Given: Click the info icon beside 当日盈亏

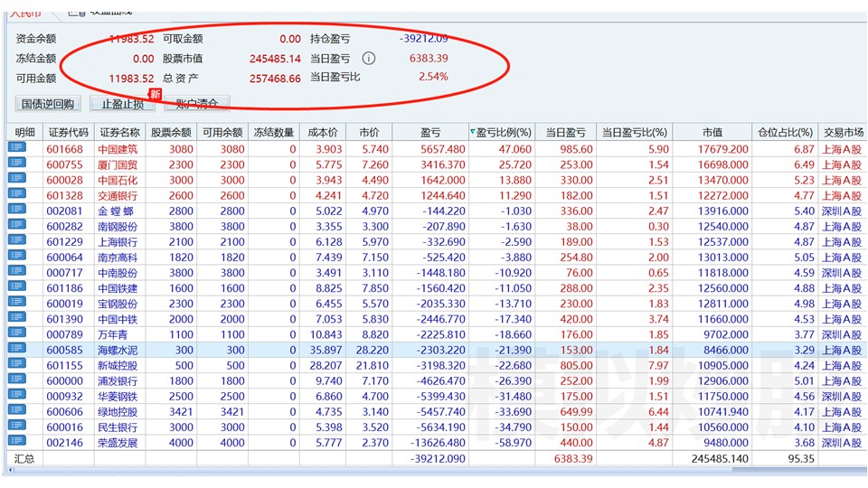Looking at the screenshot, I should pyautogui.click(x=369, y=58).
